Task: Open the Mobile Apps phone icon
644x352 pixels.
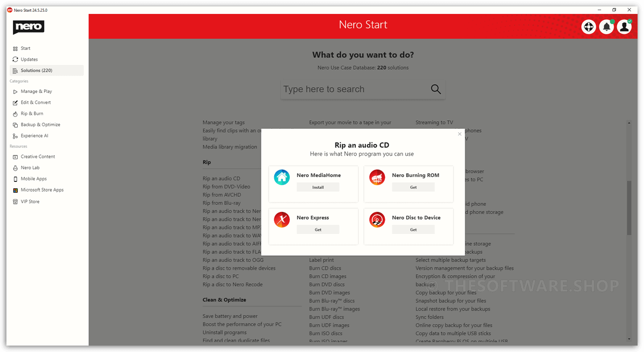Action: (x=16, y=179)
